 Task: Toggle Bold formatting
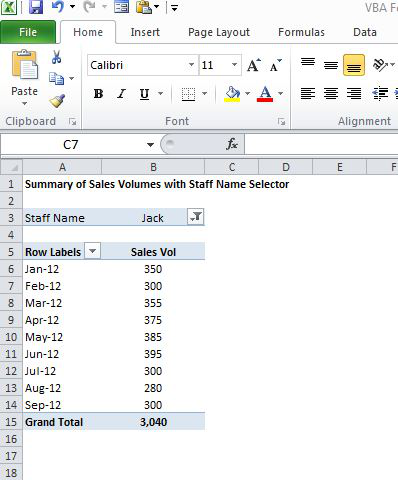click(x=98, y=94)
